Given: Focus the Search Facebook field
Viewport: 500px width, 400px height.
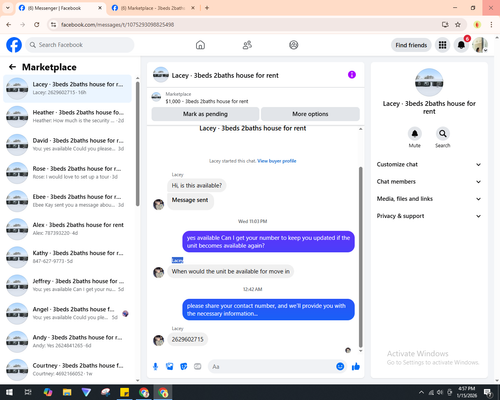Looking at the screenshot, I should coord(80,45).
